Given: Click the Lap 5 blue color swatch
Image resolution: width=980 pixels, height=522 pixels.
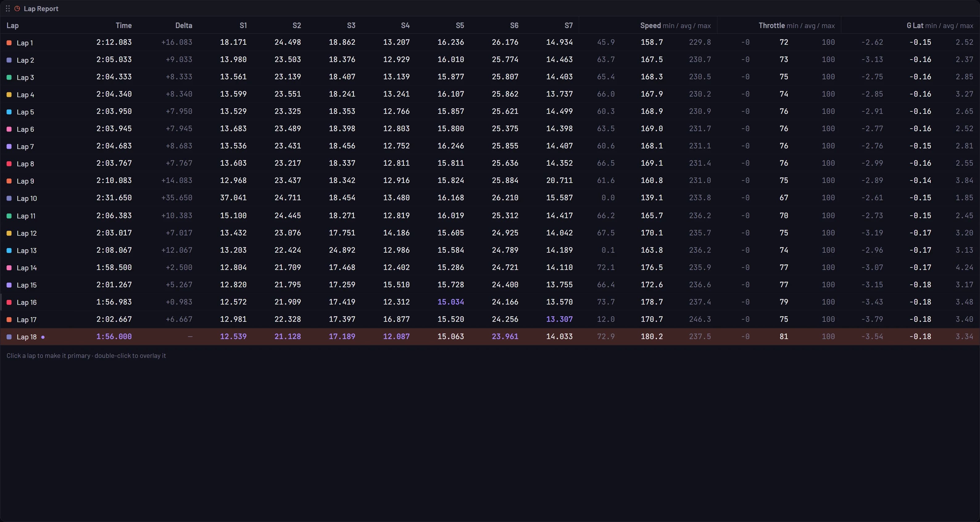Looking at the screenshot, I should click(x=9, y=112).
